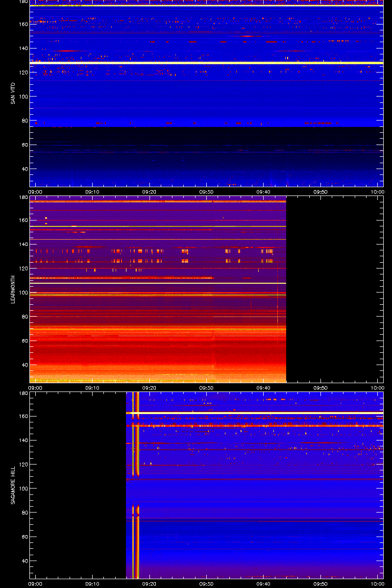Pick the 09:30 tick label under Learmonth
The image size is (392, 588).
tap(206, 388)
